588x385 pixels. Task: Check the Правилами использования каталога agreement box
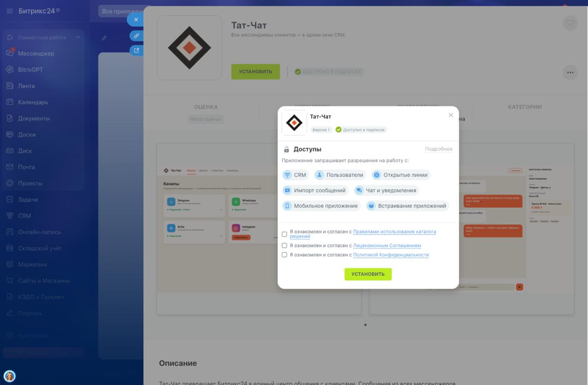284,234
